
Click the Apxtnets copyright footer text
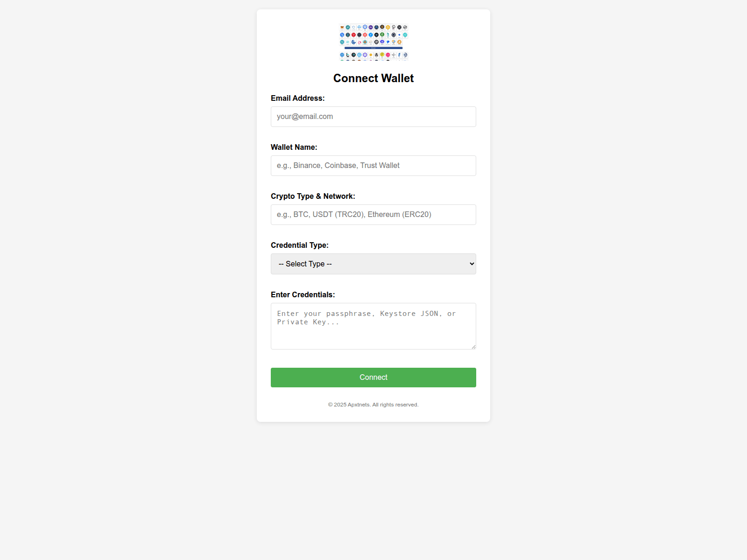coord(373,405)
